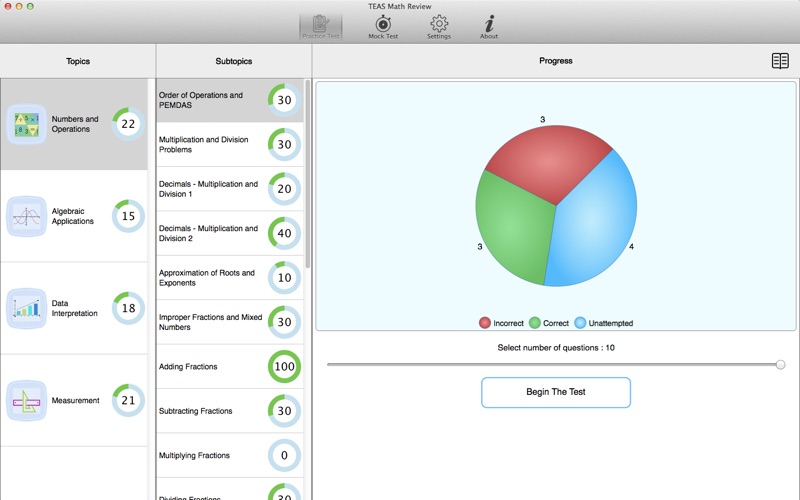Viewport: 800px width, 500px height.
Task: Click the blue Unattempted legend swatch
Action: point(580,323)
